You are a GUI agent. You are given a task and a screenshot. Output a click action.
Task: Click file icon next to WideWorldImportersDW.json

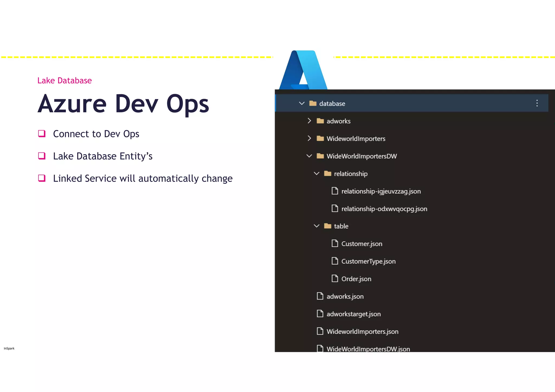[320, 348]
